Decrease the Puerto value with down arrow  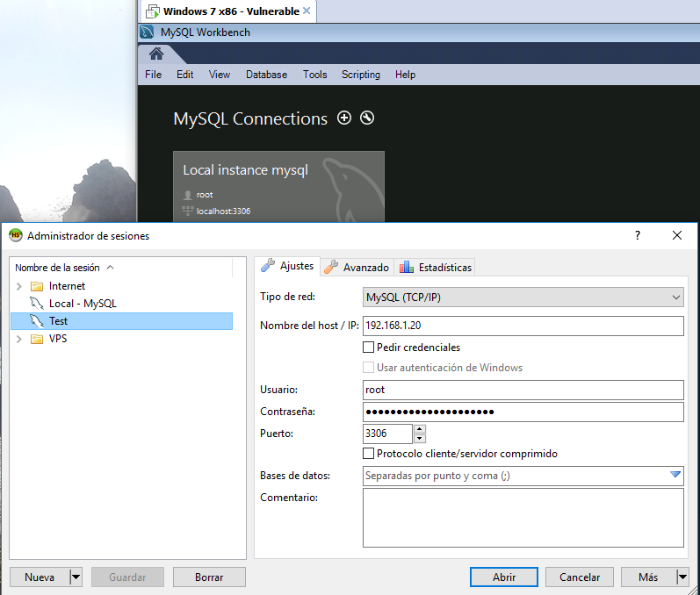point(420,439)
